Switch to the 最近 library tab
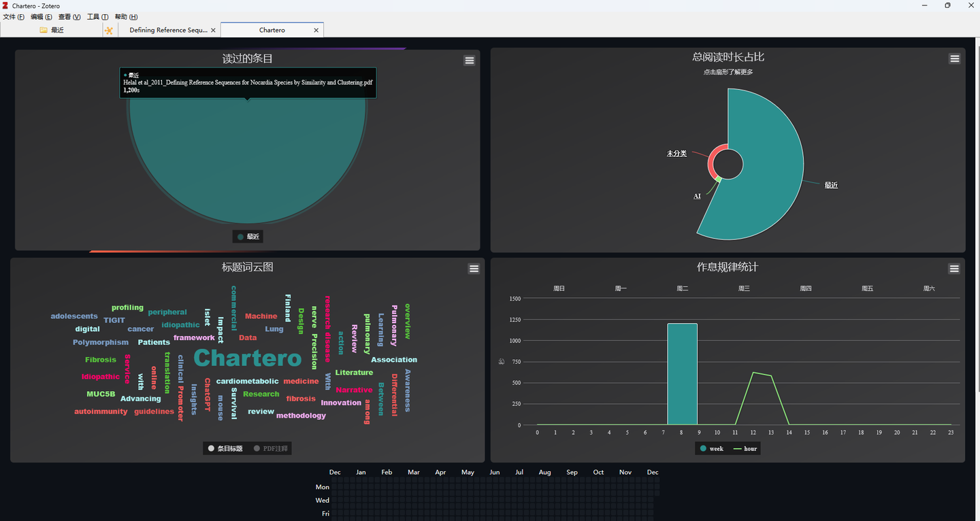Screen dimensions: 980x521 click(51, 30)
